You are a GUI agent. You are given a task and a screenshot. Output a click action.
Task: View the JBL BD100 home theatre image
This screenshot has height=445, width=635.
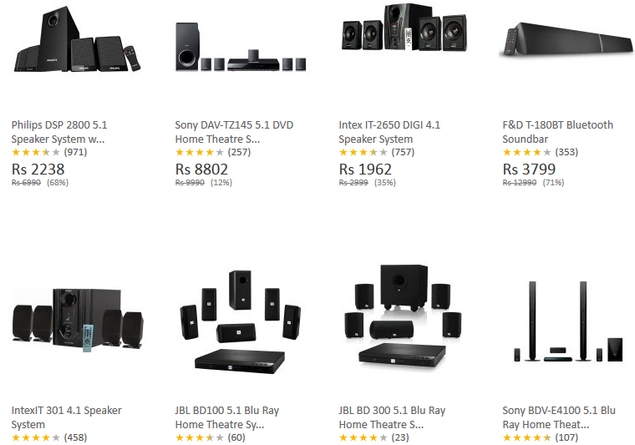pos(241,322)
